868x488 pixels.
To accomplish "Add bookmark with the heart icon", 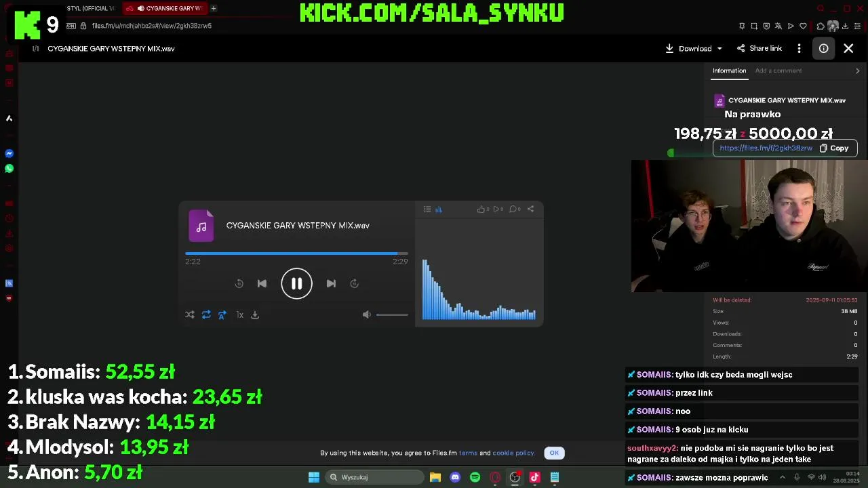I will 803,26.
